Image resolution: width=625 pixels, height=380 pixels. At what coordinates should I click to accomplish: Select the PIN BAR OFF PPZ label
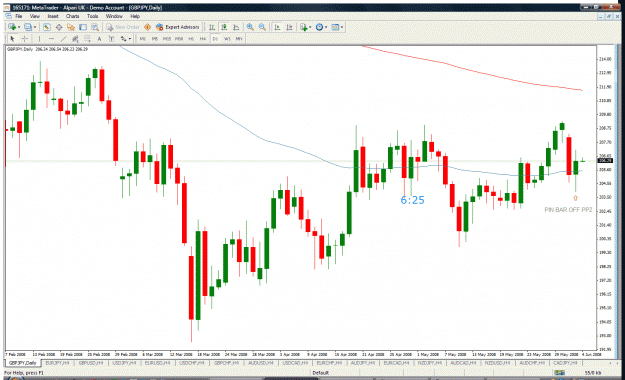click(568, 210)
